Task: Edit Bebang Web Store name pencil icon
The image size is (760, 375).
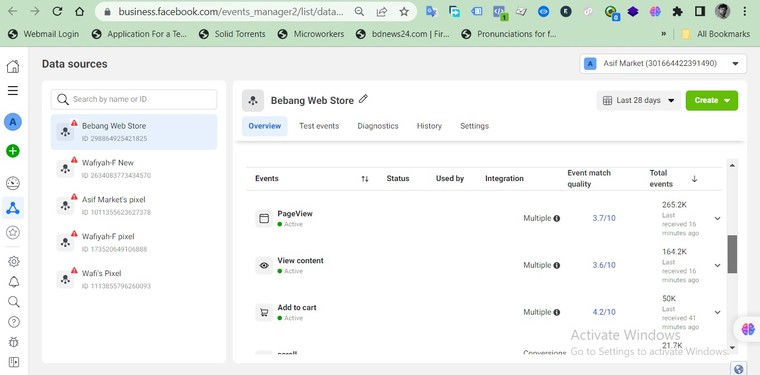Action: click(x=363, y=99)
